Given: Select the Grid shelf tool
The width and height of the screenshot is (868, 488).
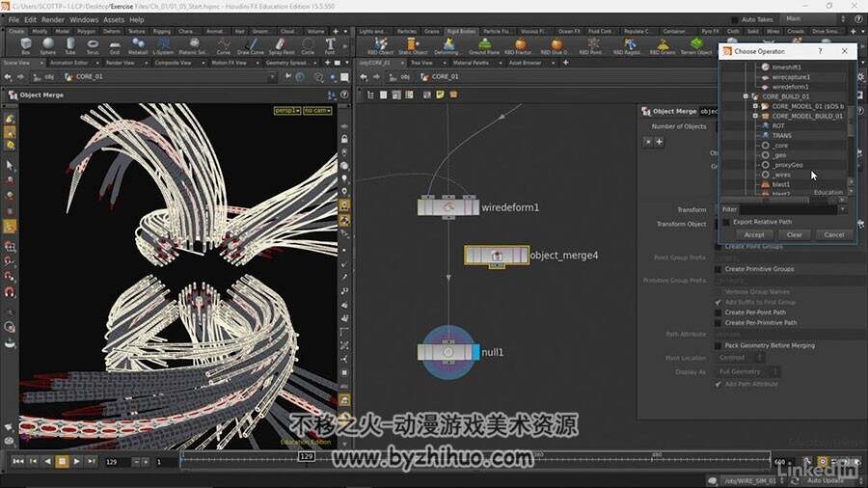Looking at the screenshot, I should [115, 46].
